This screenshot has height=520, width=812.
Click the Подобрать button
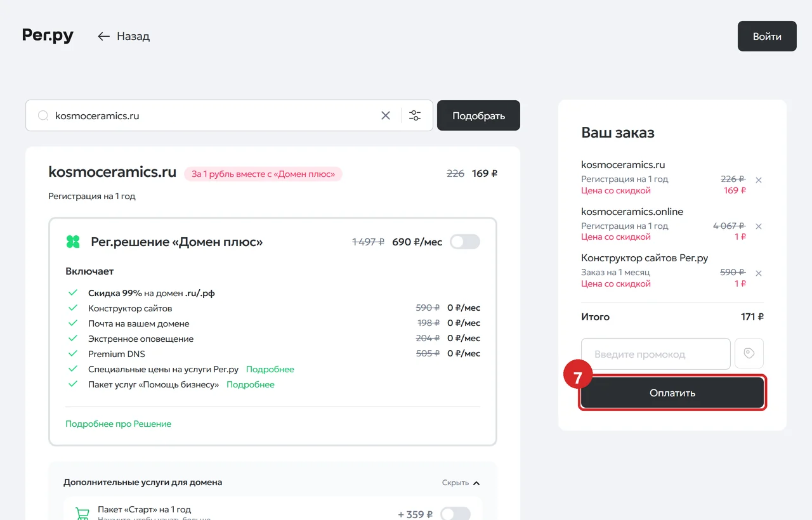(478, 115)
